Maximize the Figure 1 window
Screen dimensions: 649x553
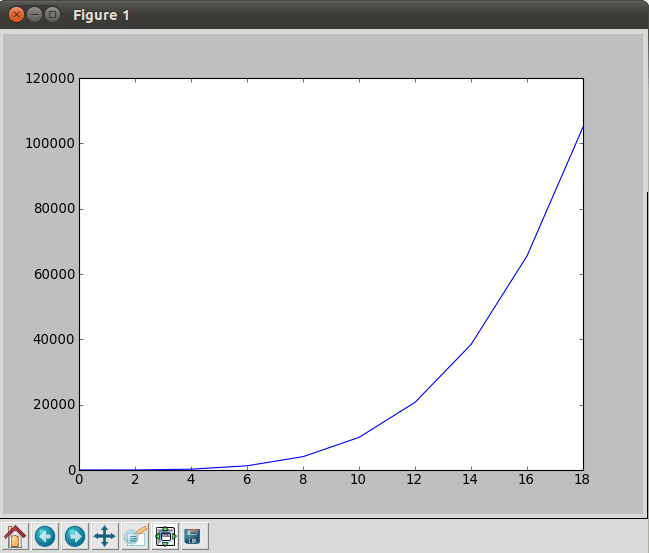pyautogui.click(x=53, y=15)
